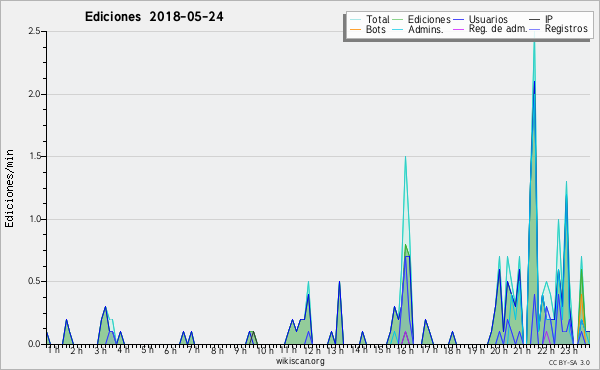
Task: Click the Bots legend entry
Action: [x=368, y=29]
